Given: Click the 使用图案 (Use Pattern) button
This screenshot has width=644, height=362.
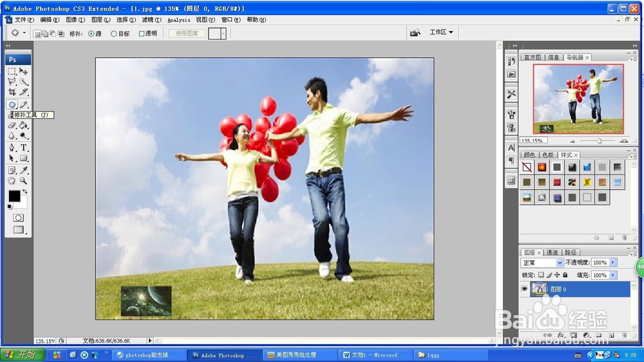Looking at the screenshot, I should 187,33.
